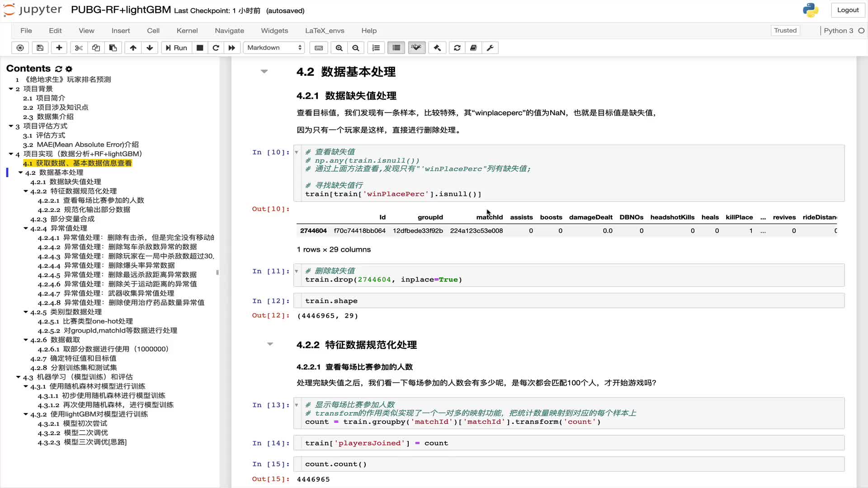Screen dimensions: 868x488
Task: Collapse 4.2.4 异常值处理 tree node
Action: pyautogui.click(x=26, y=228)
